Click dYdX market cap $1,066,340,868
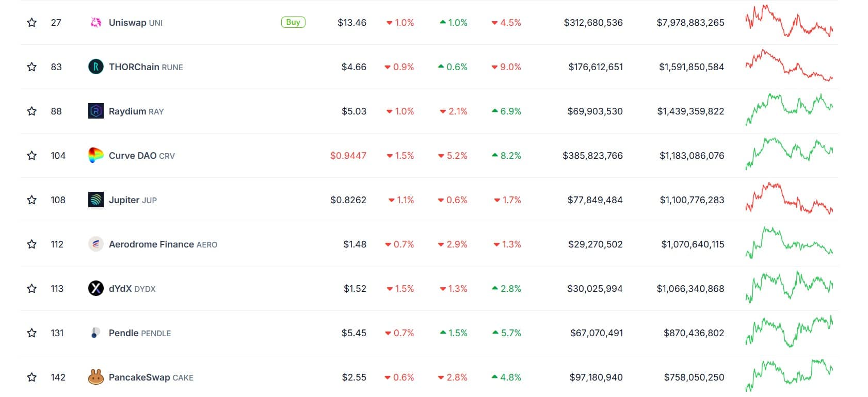 [690, 289]
